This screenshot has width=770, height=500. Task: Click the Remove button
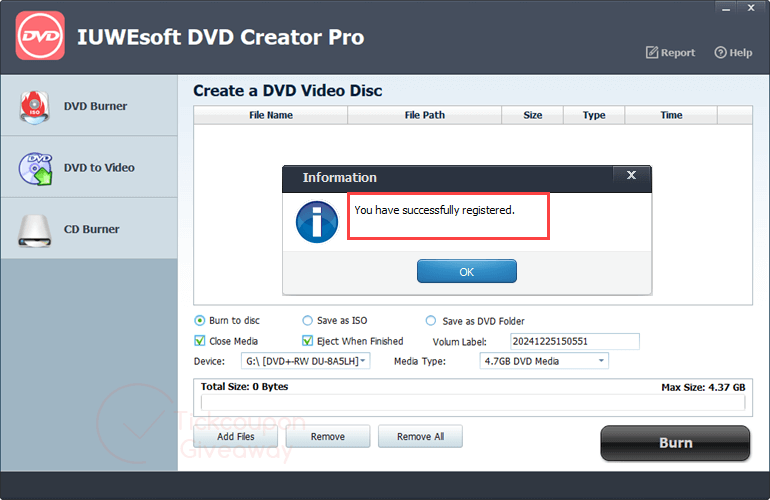click(x=328, y=437)
